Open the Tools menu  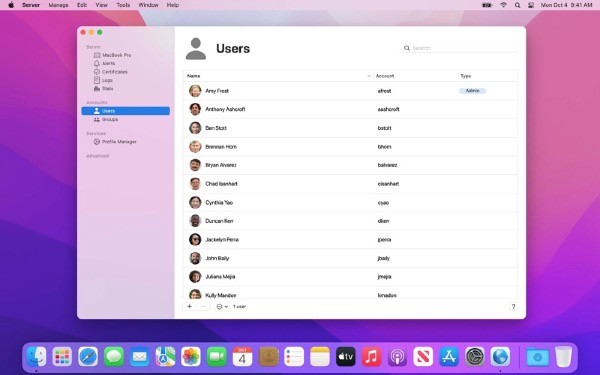(123, 5)
